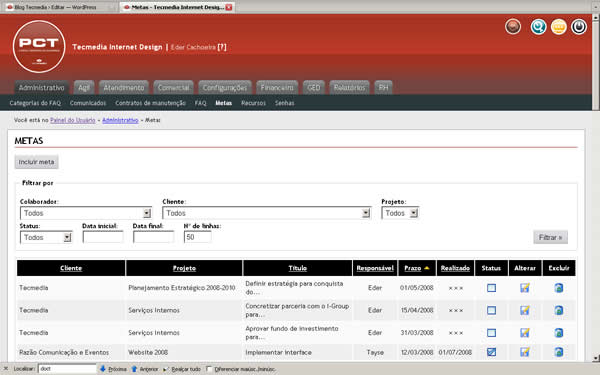600x375 pixels.
Task: Close the find bar with the X
Action: coord(5,369)
